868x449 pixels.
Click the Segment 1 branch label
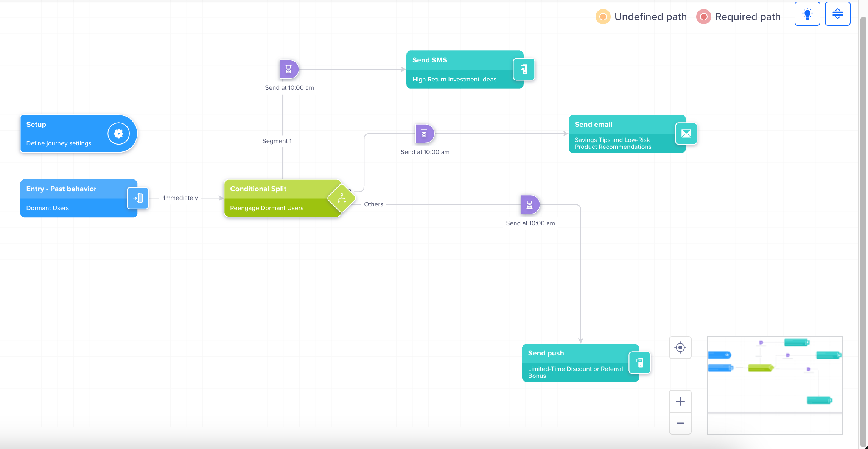click(277, 140)
